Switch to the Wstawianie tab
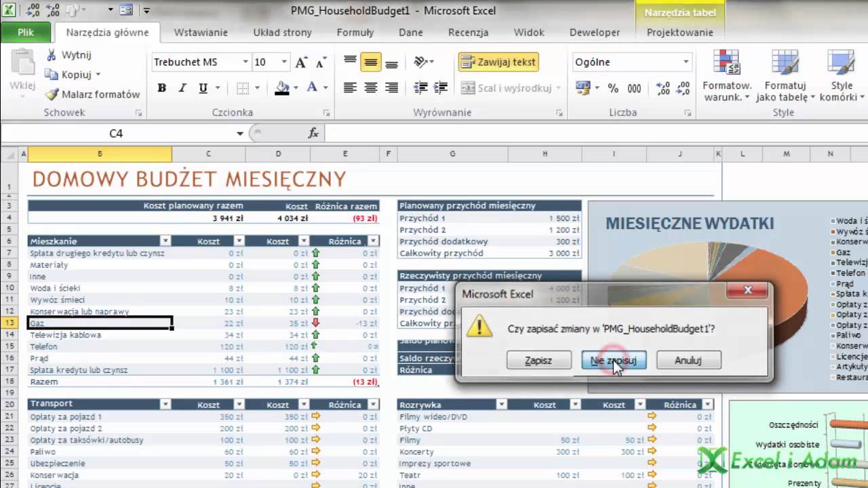Image resolution: width=868 pixels, height=488 pixels. (x=201, y=33)
